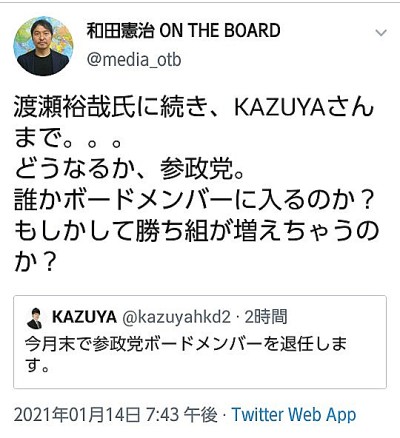Viewport: 400px width, 438px height.
Task: Click KAZUYA's small avatar in quoted tweet
Action: coord(34,318)
